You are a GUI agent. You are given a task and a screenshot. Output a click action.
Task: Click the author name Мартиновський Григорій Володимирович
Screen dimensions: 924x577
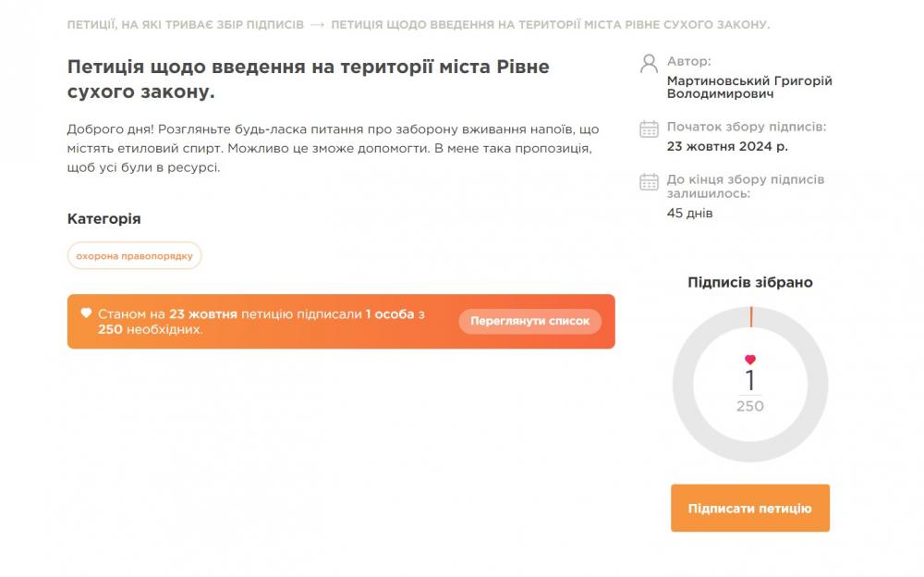click(x=749, y=87)
